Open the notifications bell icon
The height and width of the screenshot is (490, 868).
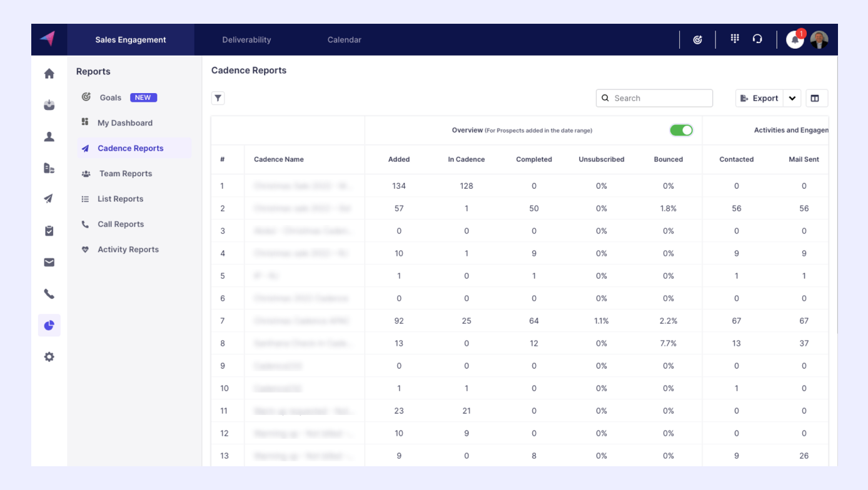795,39
